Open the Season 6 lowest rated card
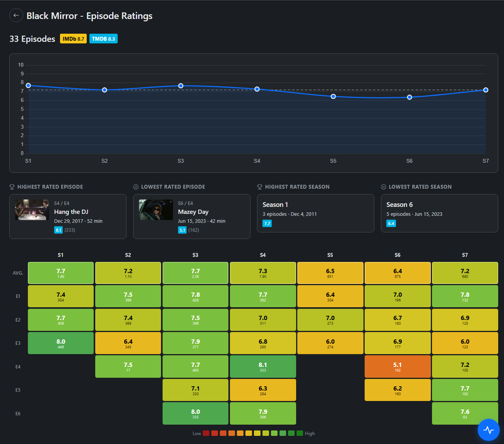The height and width of the screenshot is (444, 504). point(439,213)
